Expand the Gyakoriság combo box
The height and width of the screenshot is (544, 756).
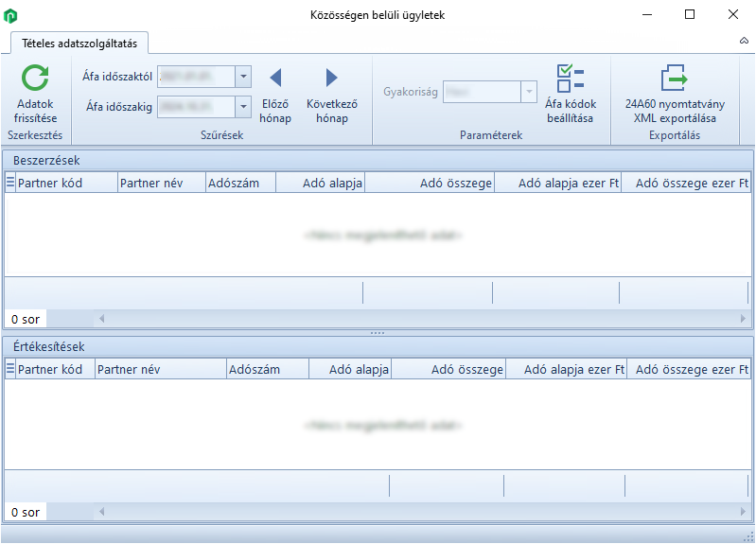529,93
